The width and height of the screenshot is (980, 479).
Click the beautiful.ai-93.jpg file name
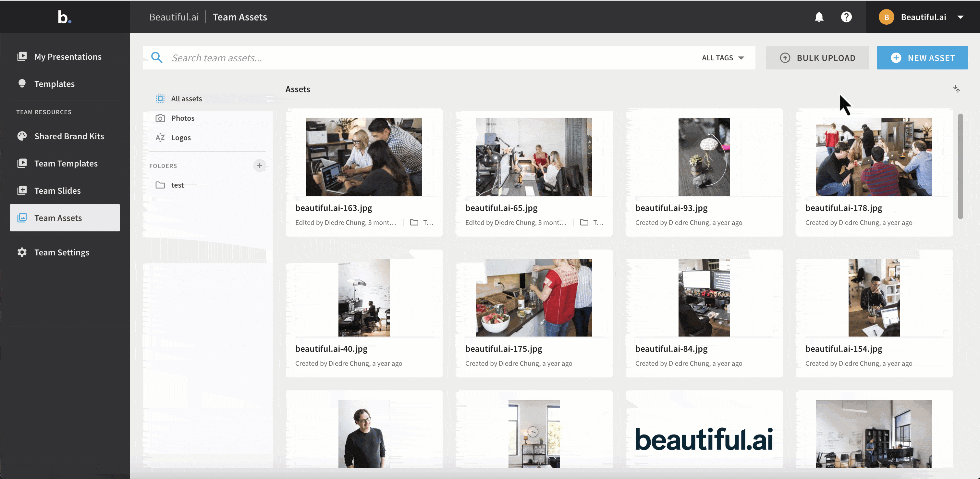tap(671, 208)
